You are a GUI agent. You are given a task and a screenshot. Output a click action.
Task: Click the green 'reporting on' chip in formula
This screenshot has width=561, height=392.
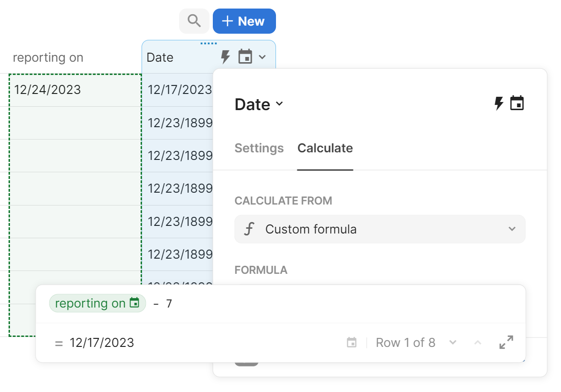click(x=97, y=303)
